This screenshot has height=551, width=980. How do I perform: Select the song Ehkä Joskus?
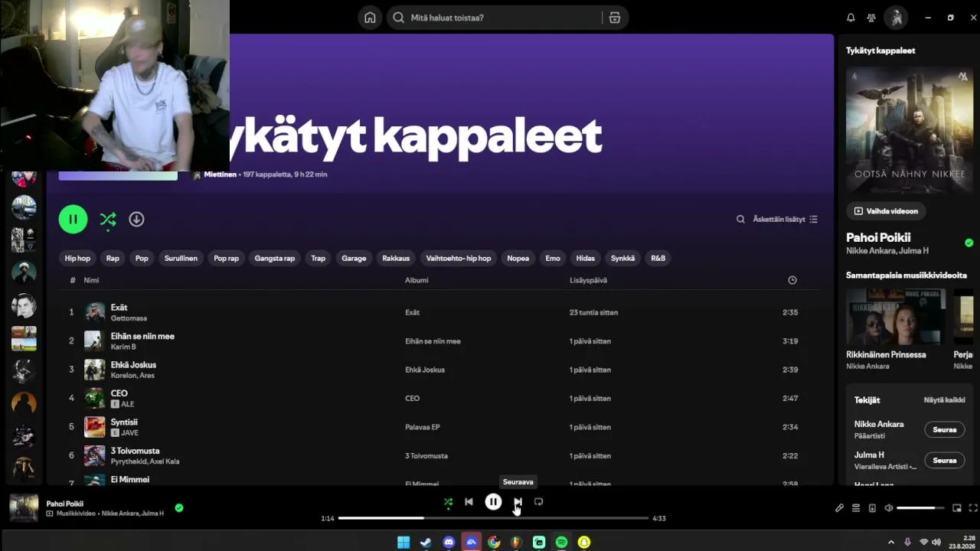pyautogui.click(x=440, y=370)
